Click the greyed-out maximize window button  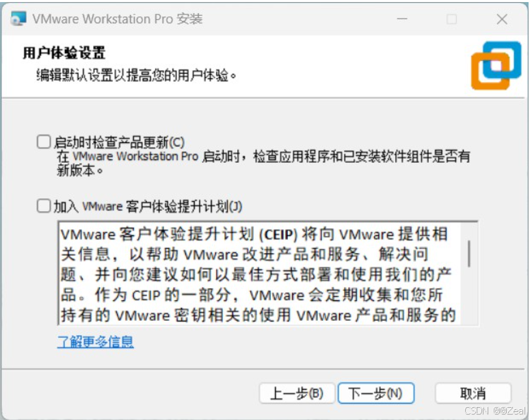pyautogui.click(x=451, y=19)
